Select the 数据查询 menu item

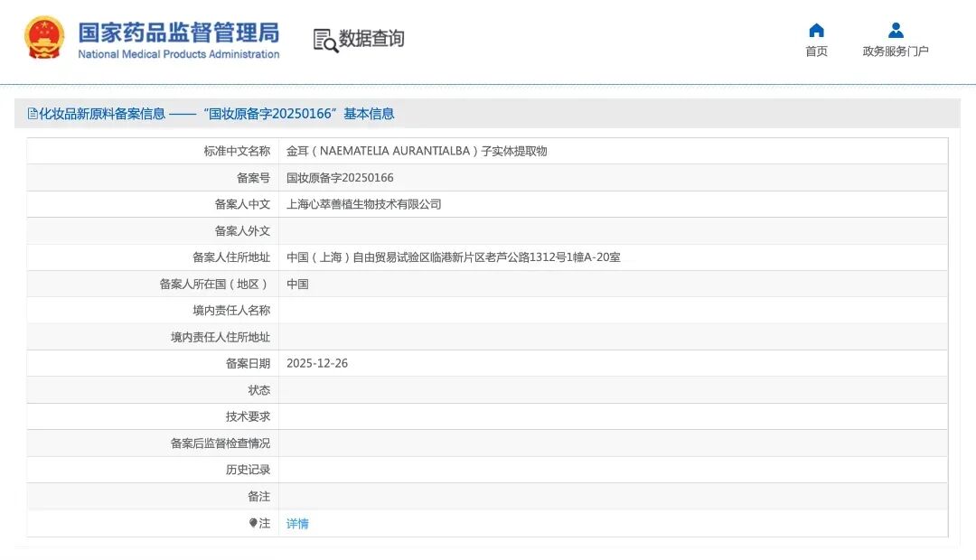click(x=371, y=40)
